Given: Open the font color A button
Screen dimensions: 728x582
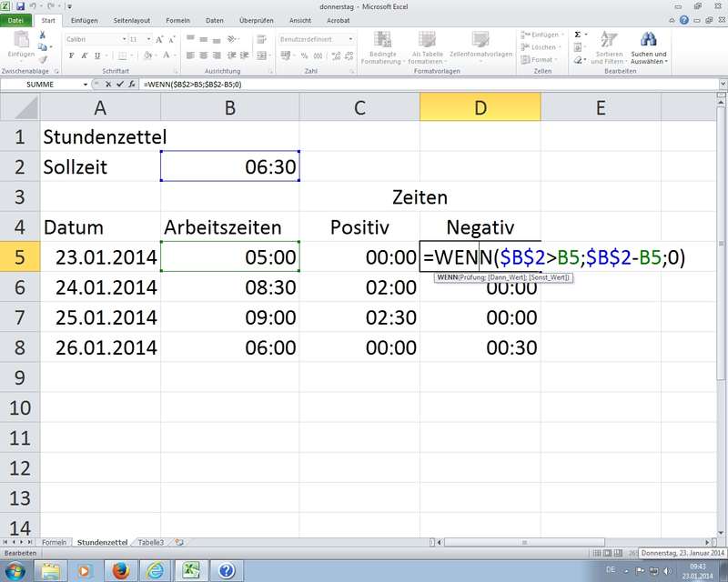Looking at the screenshot, I should click(x=167, y=55).
